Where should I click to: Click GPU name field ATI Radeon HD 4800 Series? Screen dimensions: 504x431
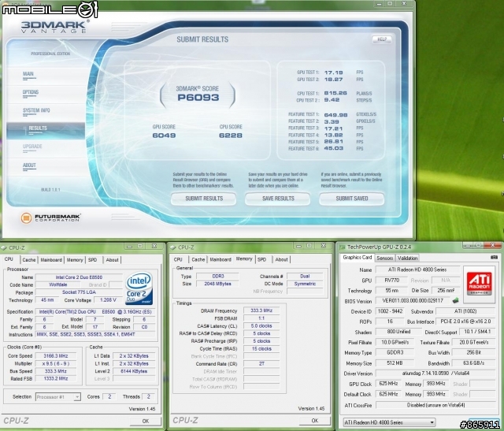click(x=417, y=269)
